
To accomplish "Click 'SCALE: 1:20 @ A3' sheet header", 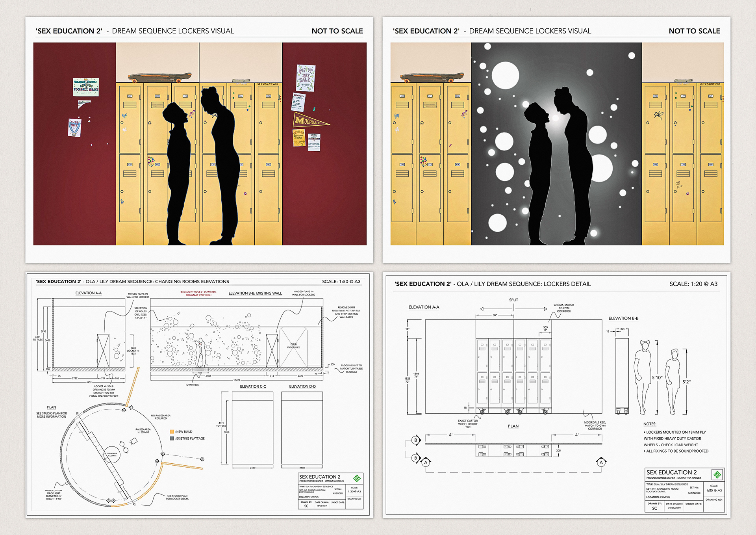I will point(693,284).
